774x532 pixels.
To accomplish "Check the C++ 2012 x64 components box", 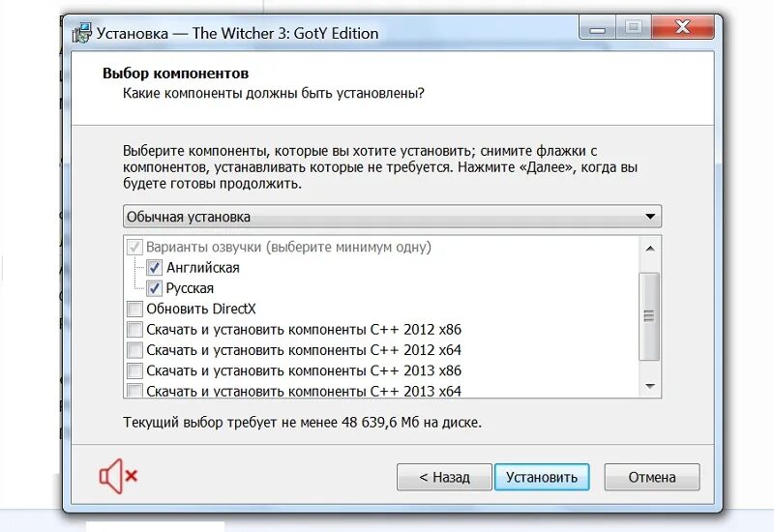I will pos(134,350).
